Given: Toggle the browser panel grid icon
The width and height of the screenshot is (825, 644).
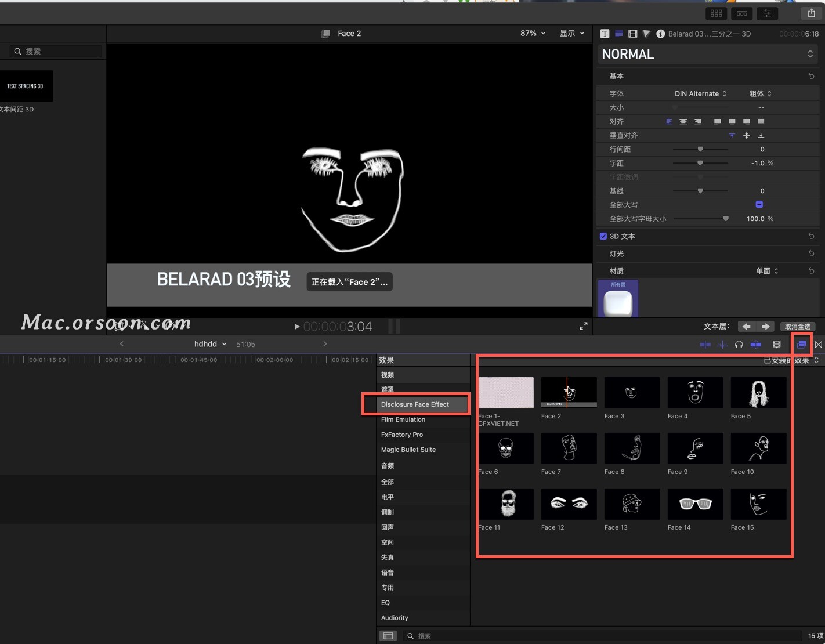Looking at the screenshot, I should tap(717, 13).
